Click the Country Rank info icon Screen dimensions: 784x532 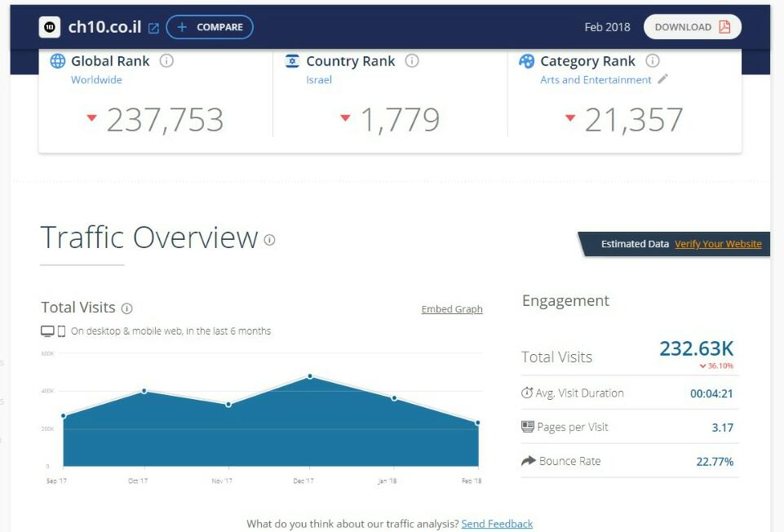(x=412, y=61)
